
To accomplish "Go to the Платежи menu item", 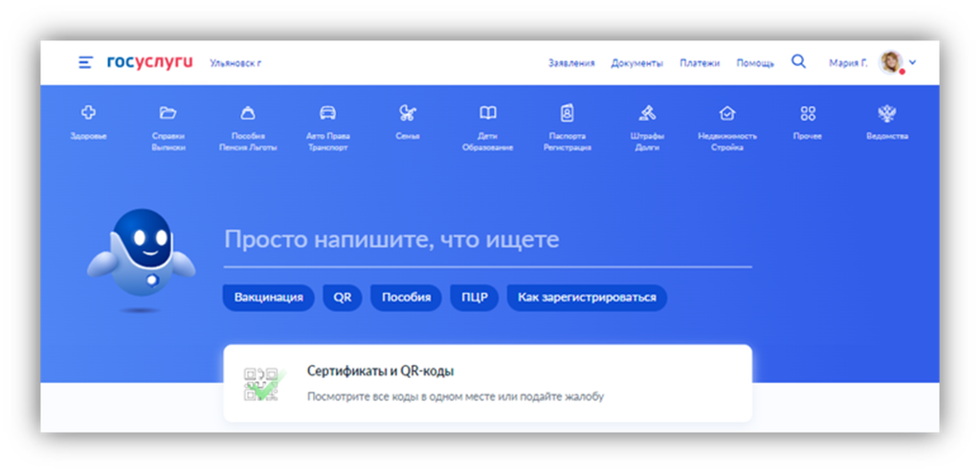I will [x=700, y=63].
